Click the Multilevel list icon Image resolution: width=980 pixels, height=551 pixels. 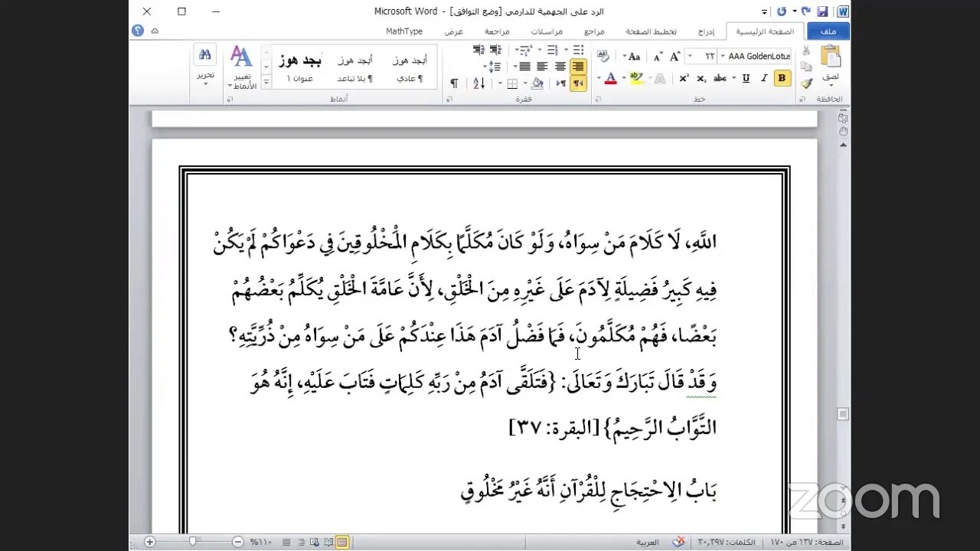[527, 50]
